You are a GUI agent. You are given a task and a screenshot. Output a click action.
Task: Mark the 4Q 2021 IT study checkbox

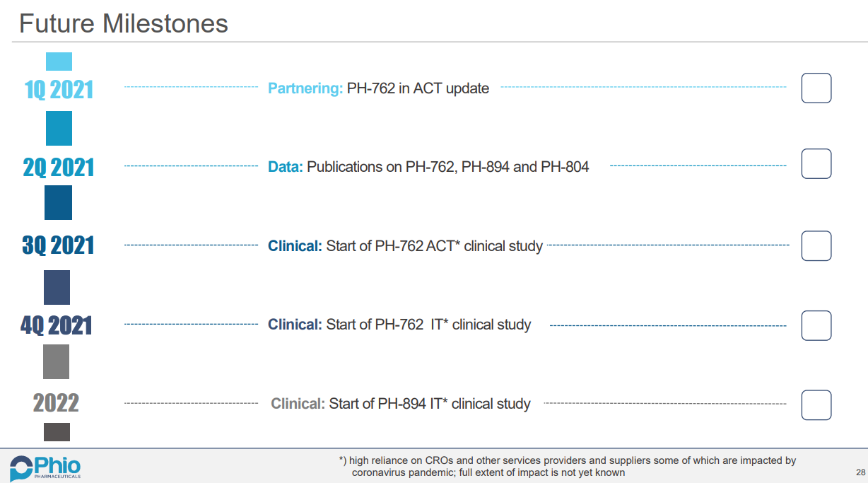coord(816,325)
